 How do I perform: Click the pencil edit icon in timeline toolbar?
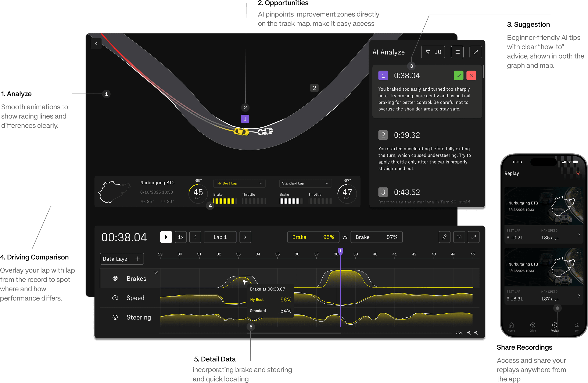(444, 237)
